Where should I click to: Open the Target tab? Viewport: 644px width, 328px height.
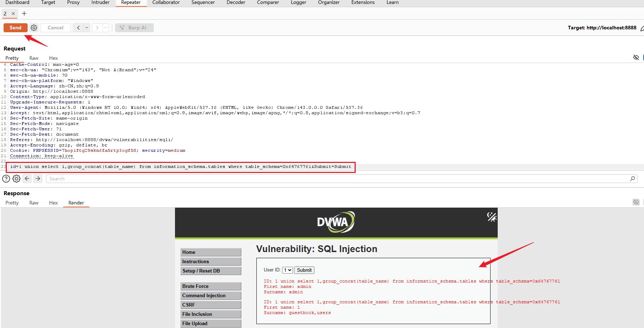click(48, 3)
